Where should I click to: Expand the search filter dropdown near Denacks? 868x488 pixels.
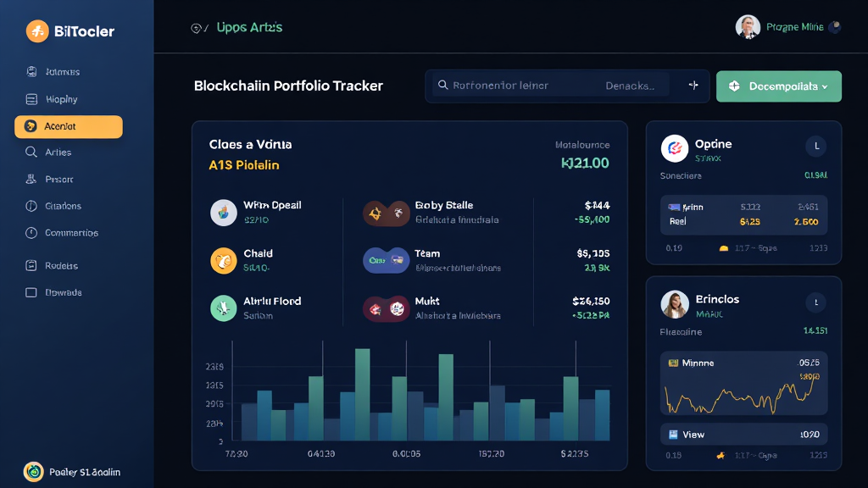[x=692, y=86]
